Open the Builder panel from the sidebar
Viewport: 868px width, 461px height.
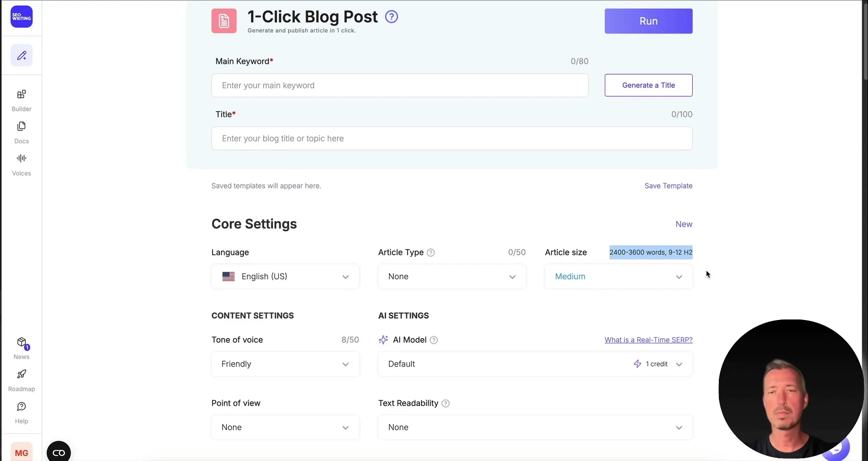(21, 99)
